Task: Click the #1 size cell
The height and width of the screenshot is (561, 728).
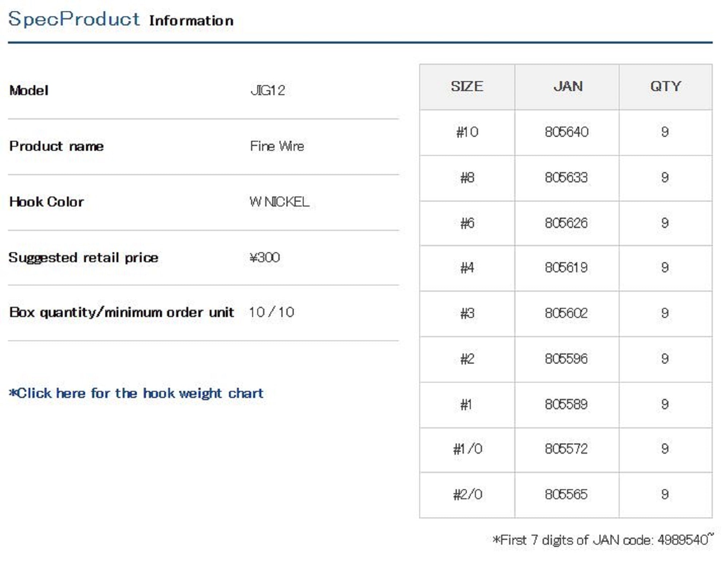Action: (x=466, y=404)
